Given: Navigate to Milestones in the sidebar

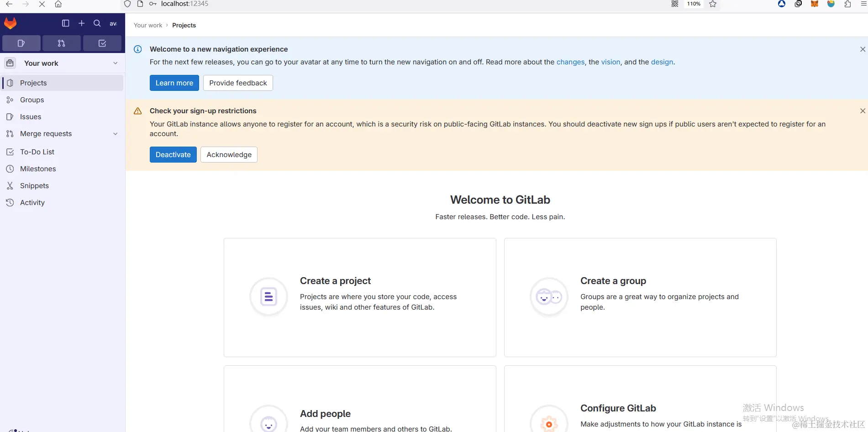Looking at the screenshot, I should [63, 169].
